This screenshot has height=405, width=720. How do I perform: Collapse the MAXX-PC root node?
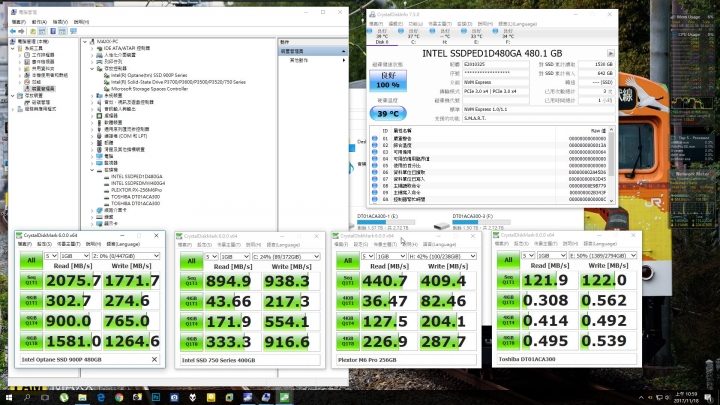pyautogui.click(x=85, y=41)
